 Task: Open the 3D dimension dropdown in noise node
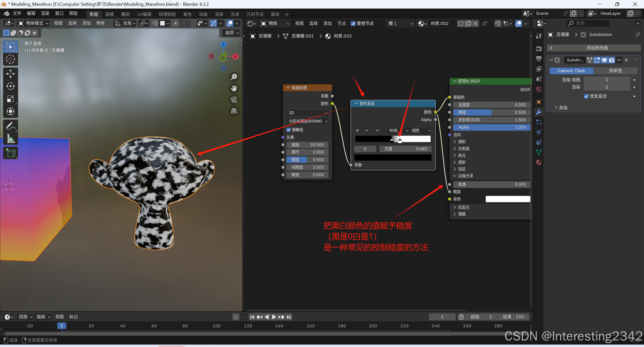[x=307, y=113]
